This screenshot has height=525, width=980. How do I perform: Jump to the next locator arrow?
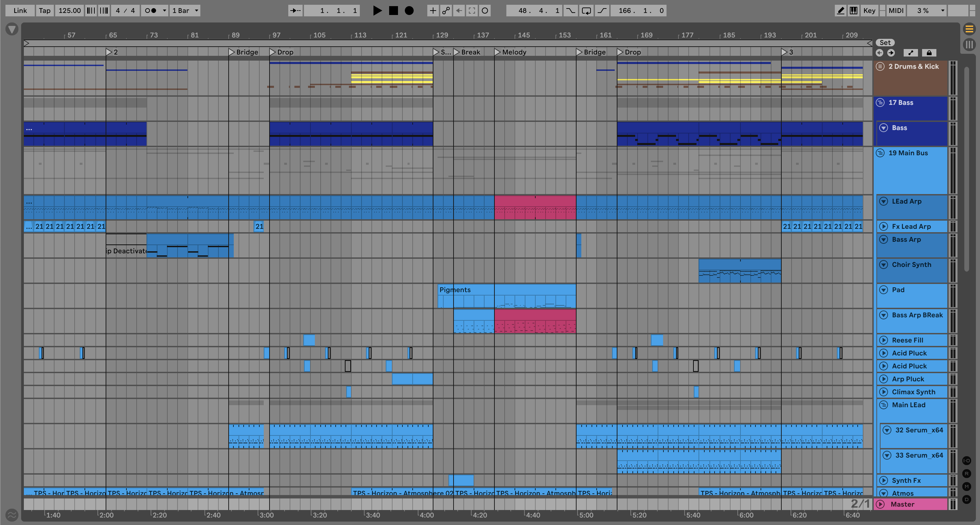(891, 53)
